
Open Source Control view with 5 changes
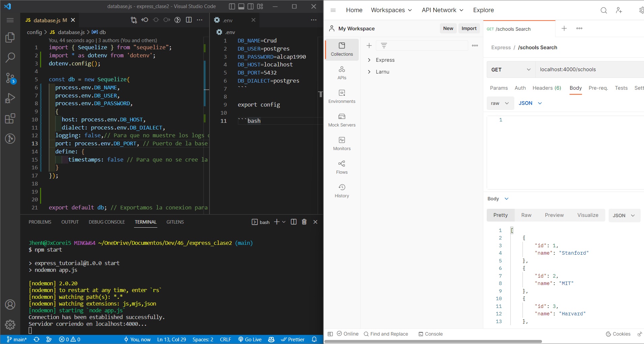tap(10, 78)
